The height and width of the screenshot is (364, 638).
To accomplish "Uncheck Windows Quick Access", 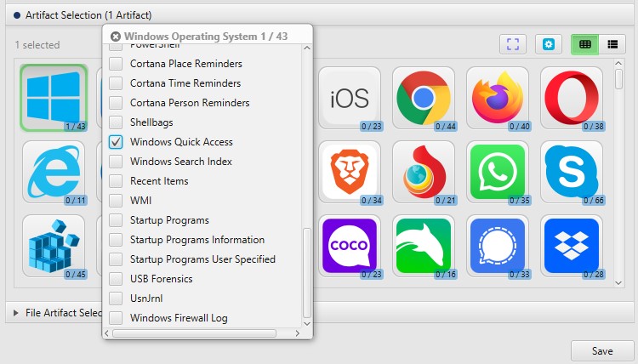I will point(116,141).
